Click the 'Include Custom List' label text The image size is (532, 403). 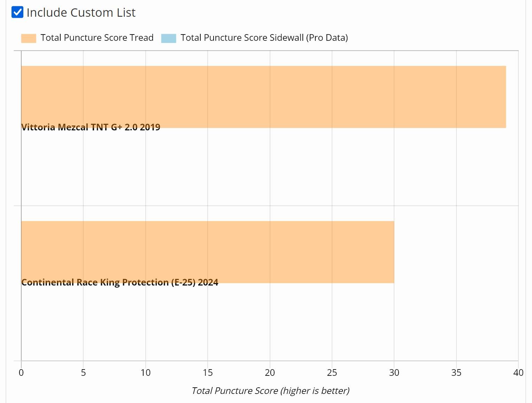tap(81, 13)
